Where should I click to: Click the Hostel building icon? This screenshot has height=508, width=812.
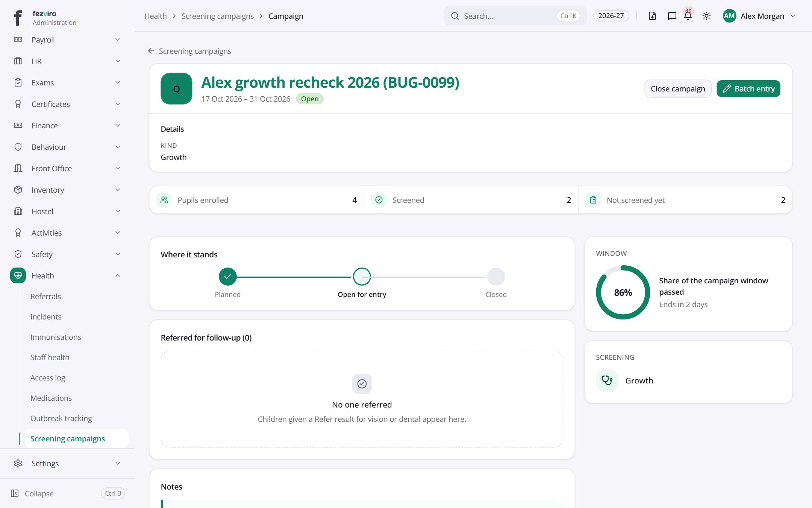tap(18, 211)
